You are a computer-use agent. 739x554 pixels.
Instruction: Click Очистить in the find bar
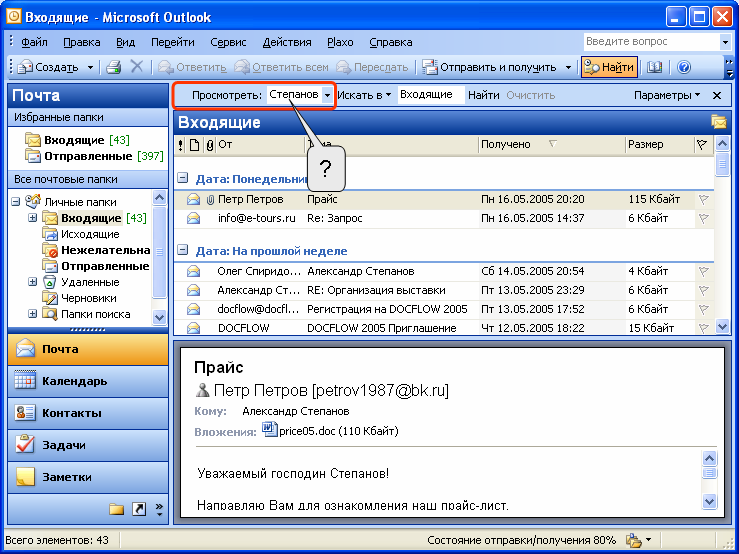[531, 95]
